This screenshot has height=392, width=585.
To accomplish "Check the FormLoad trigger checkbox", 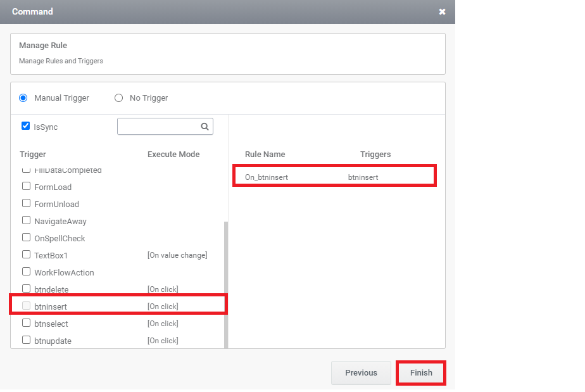I will pos(26,186).
